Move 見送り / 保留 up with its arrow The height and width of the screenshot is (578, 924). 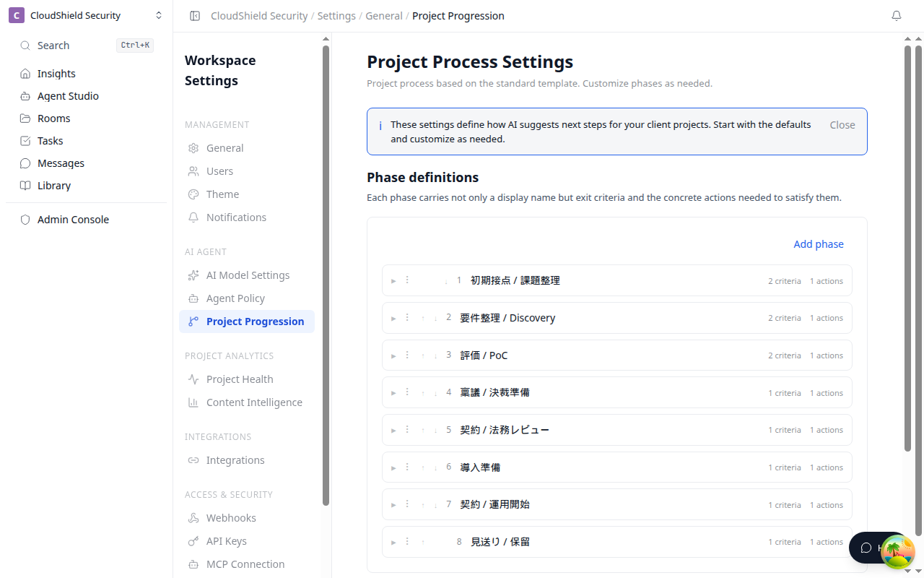click(x=423, y=542)
